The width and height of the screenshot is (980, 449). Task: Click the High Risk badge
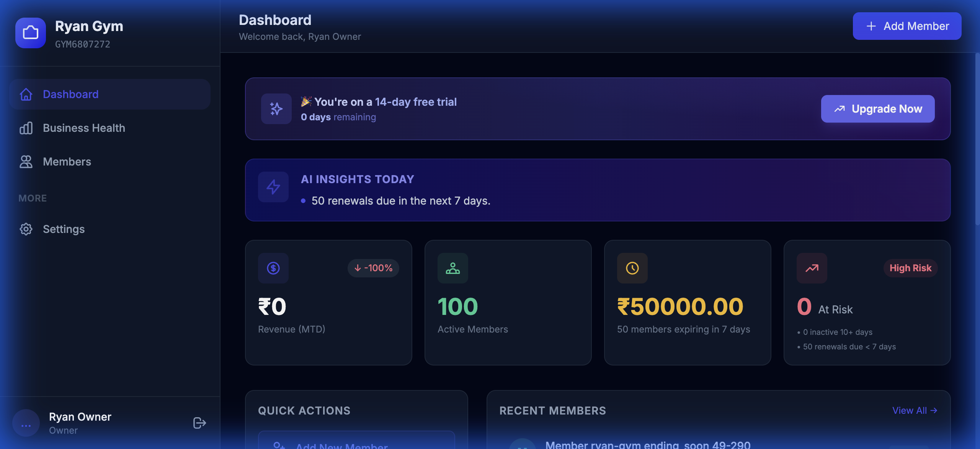pyautogui.click(x=910, y=268)
